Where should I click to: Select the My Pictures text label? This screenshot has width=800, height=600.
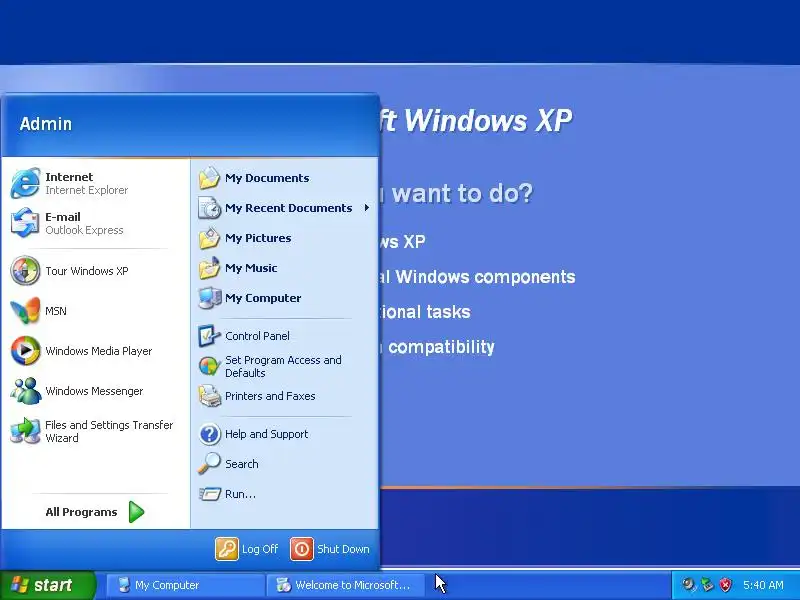pos(258,238)
